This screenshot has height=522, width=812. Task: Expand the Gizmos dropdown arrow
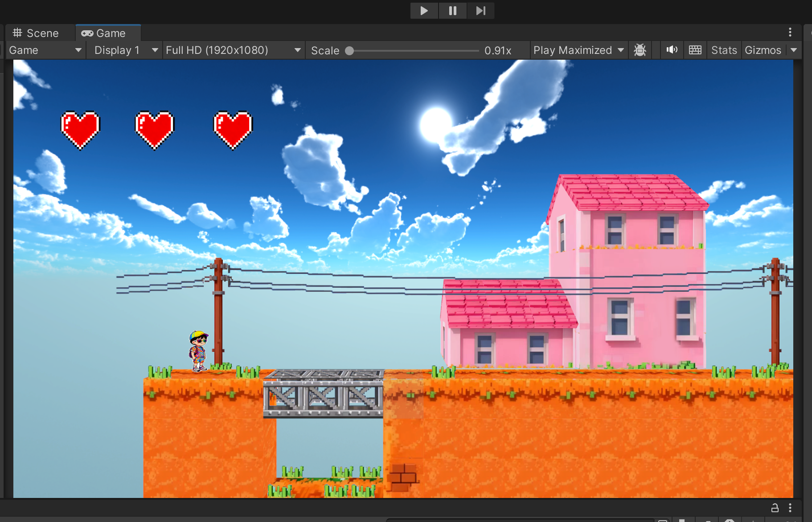(794, 50)
